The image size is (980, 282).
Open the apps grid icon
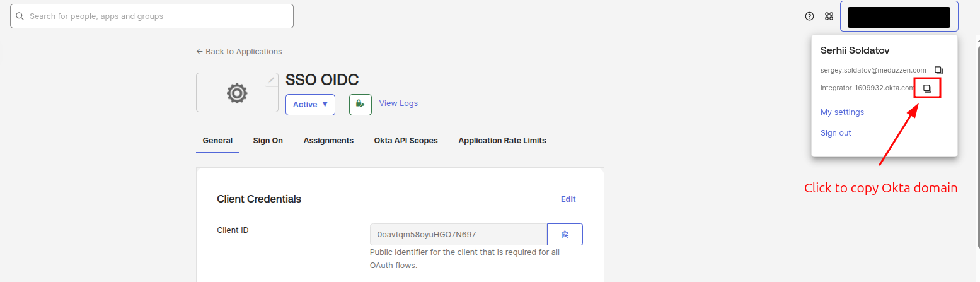(x=829, y=16)
